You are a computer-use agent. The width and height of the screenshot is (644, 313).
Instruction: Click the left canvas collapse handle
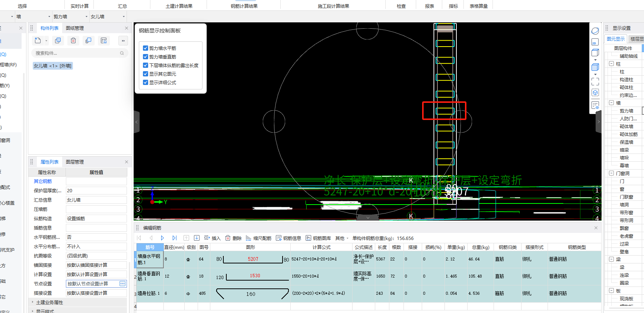click(137, 122)
